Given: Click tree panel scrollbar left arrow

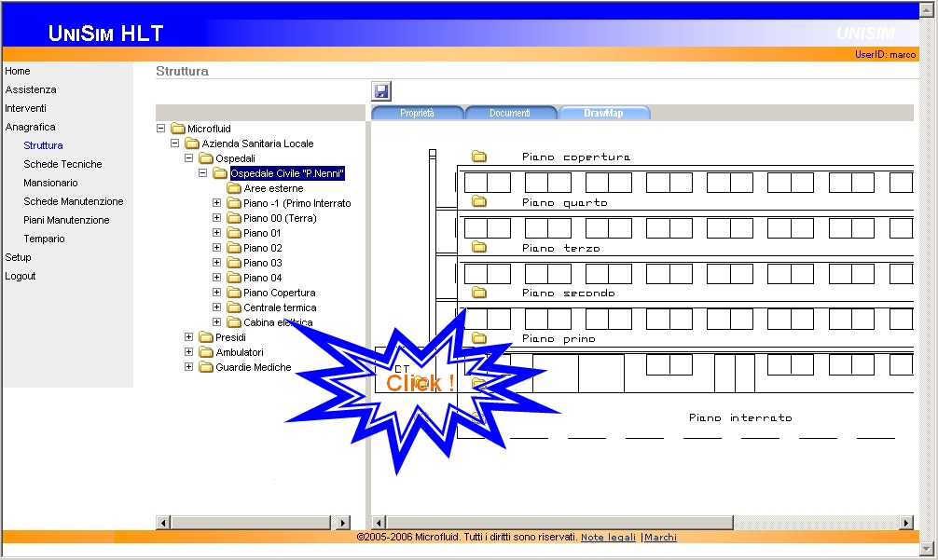Looking at the screenshot, I should pyautogui.click(x=163, y=523).
